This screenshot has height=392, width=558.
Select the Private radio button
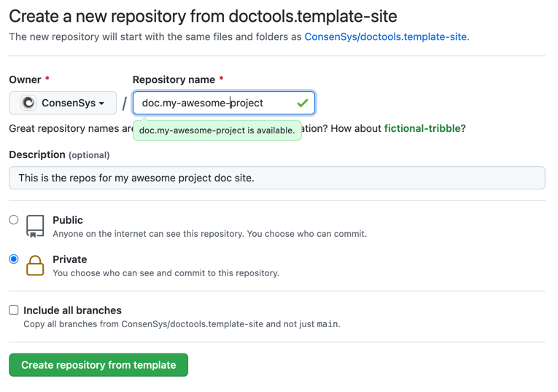(x=14, y=259)
